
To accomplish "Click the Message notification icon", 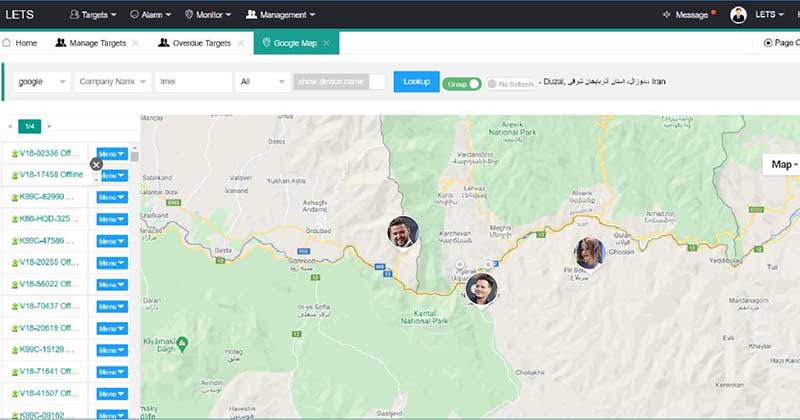I will [668, 15].
